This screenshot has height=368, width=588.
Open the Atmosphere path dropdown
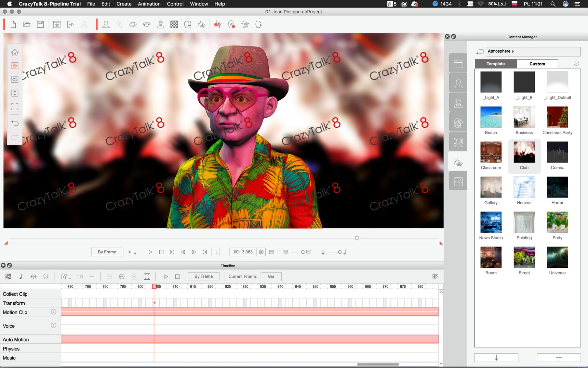point(533,51)
